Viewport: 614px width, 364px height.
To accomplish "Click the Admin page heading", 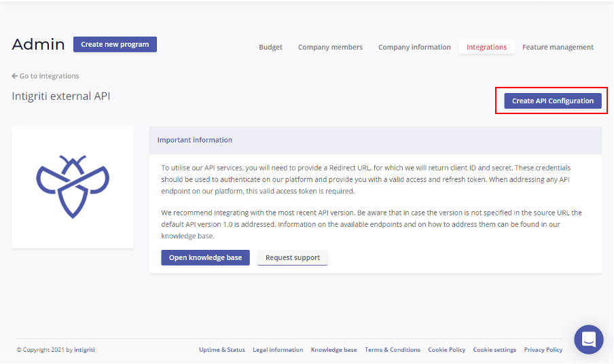I will tap(38, 44).
